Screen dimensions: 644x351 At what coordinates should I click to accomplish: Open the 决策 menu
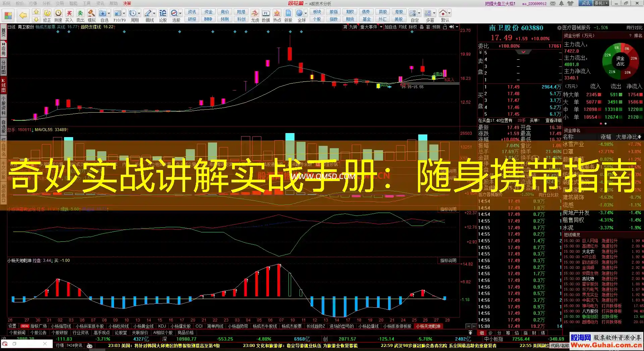click(x=127, y=3)
